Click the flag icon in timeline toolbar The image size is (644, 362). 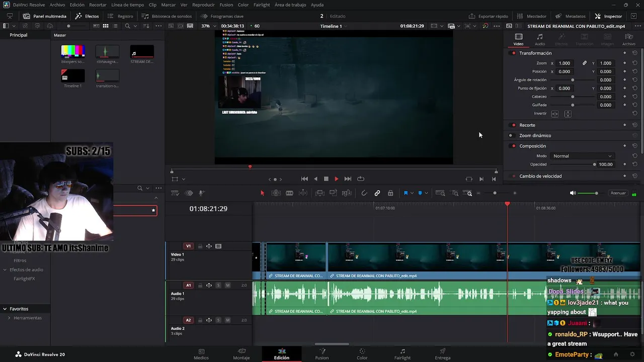[406, 193]
